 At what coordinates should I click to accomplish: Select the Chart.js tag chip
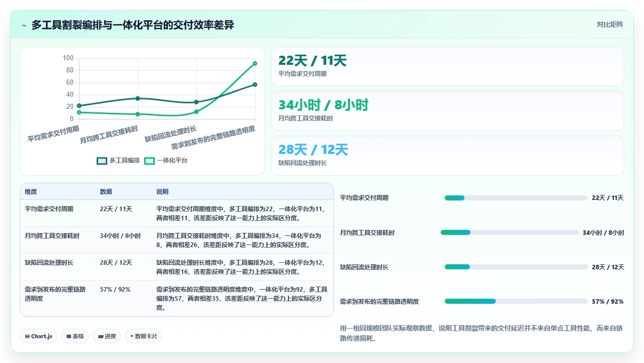click(38, 336)
